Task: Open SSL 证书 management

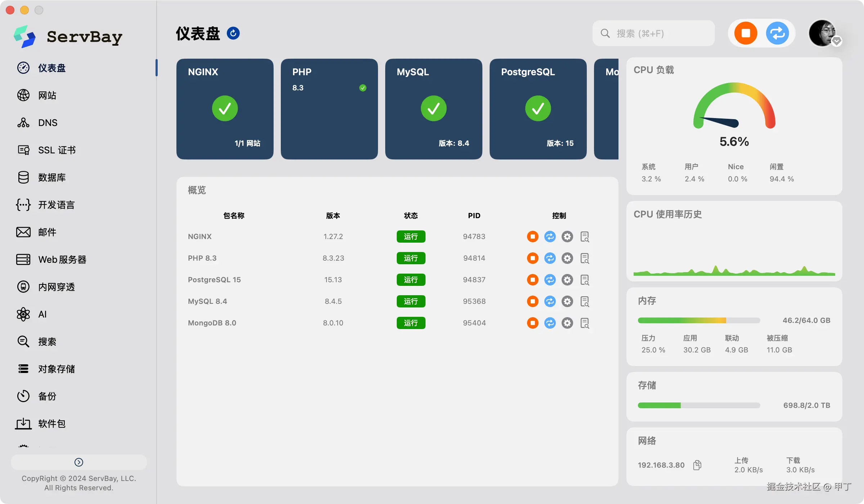Action: [56, 150]
